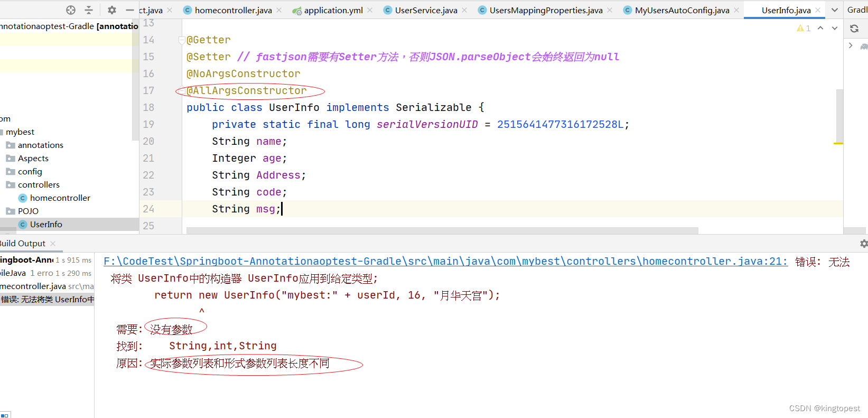868x418 pixels.
Task: Select the 错误: 无法将类 UserInfo error row
Action: tap(47, 300)
